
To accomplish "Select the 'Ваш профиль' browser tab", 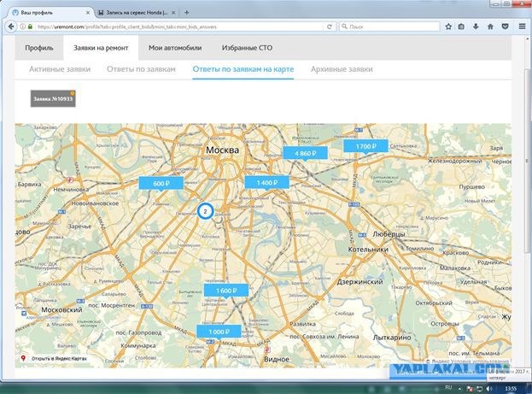I will 50,13.
